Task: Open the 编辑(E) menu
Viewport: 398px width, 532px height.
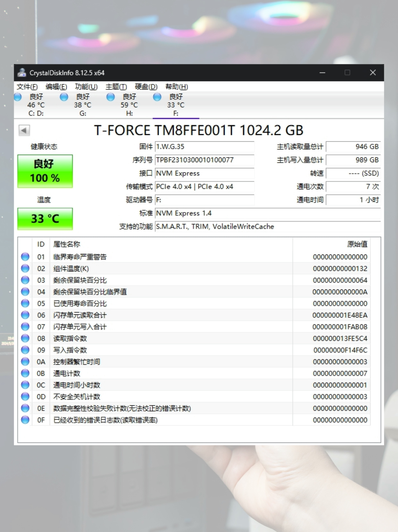Action: (56, 87)
